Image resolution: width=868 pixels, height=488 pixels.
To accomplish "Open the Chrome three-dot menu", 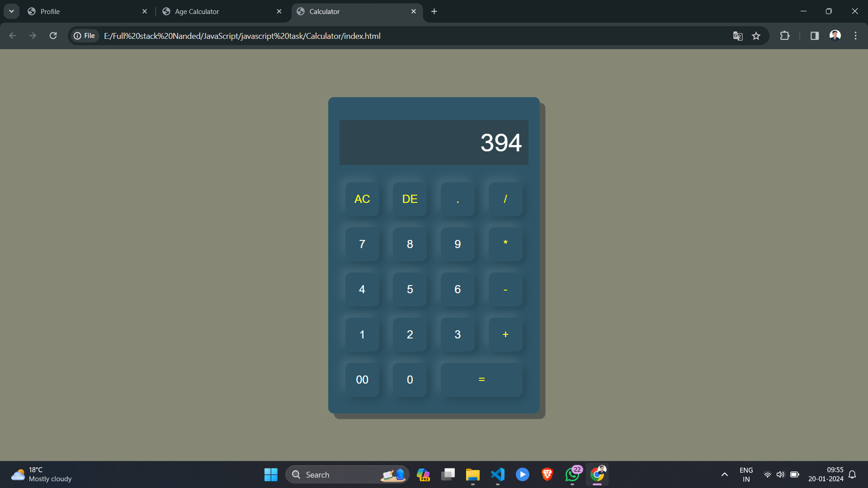I will coord(855,36).
